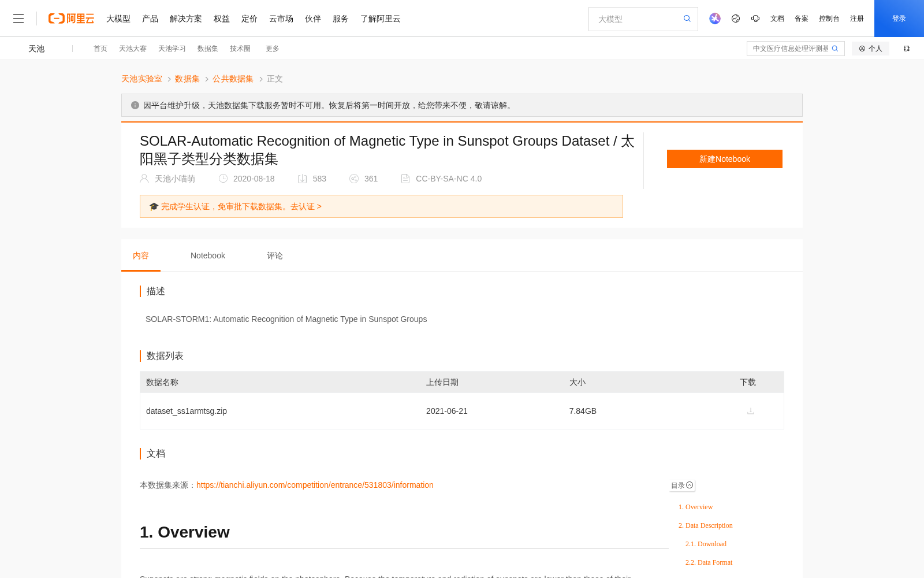Open 服务 top menu
Screen dimensions: 924x578
[341, 18]
